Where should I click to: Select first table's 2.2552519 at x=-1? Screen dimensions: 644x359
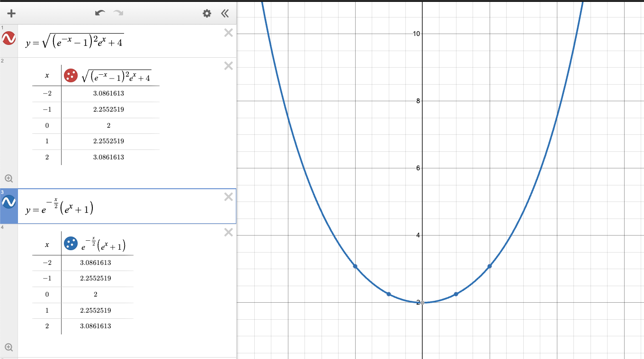tap(109, 109)
